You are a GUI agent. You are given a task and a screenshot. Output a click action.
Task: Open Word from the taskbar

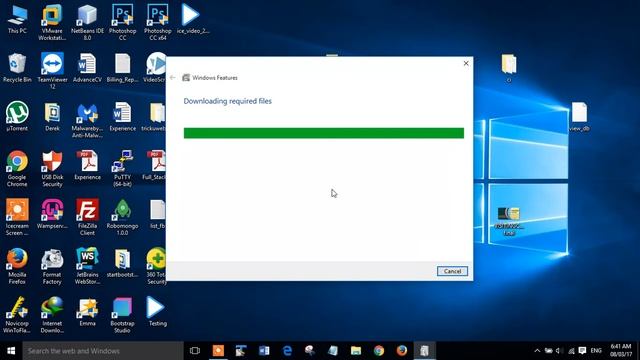point(264,351)
